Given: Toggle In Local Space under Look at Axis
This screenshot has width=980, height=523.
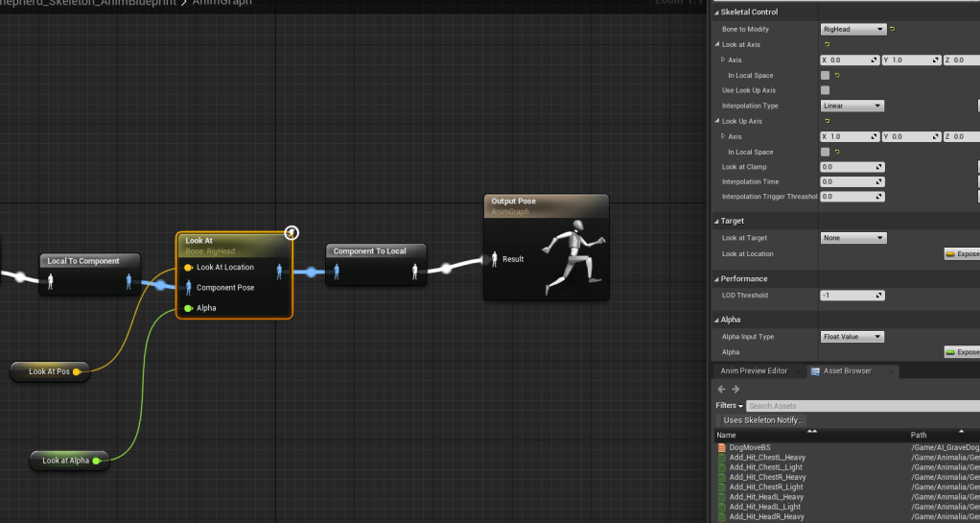Looking at the screenshot, I should (x=825, y=75).
